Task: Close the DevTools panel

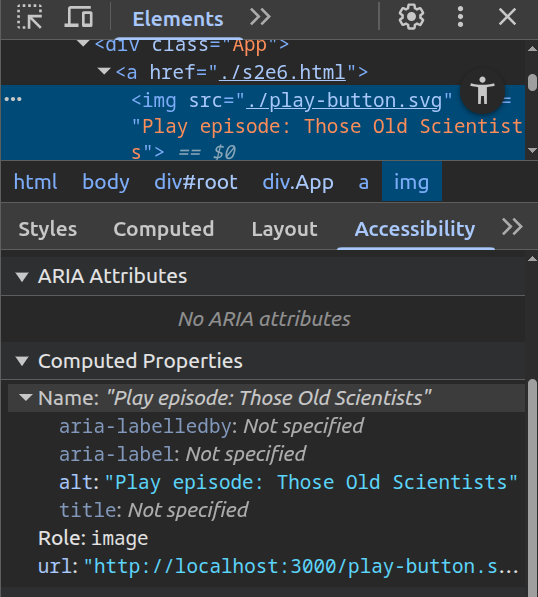Action: pos(507,17)
